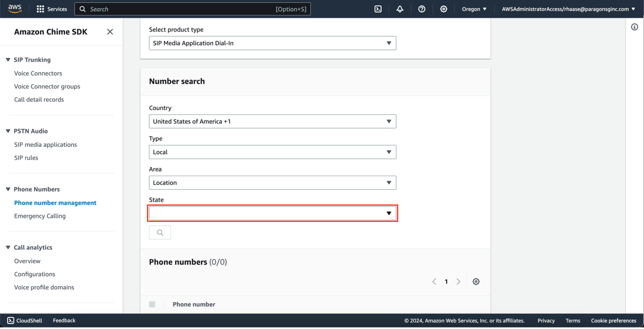The width and height of the screenshot is (644, 329).
Task: Open the Country dropdown
Action: tap(272, 121)
